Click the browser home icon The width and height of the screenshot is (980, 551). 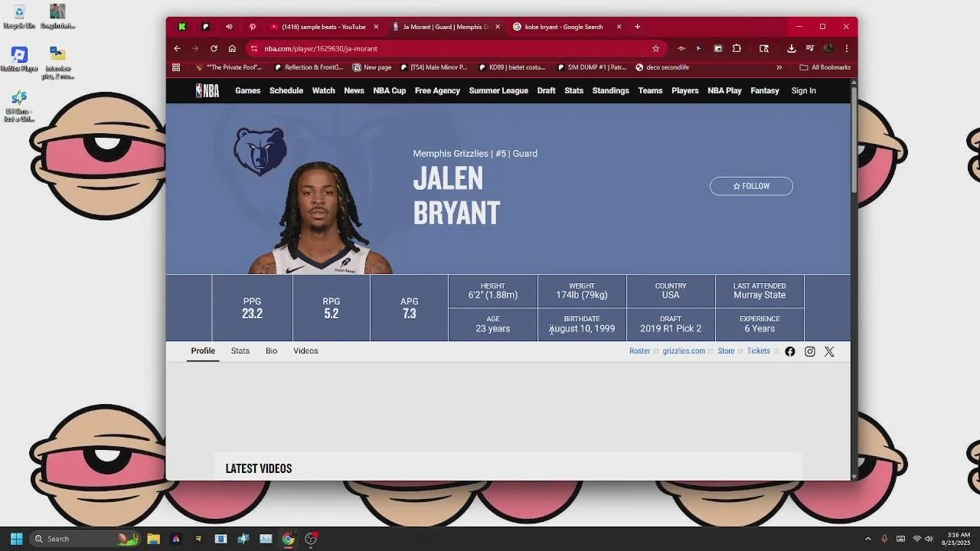pyautogui.click(x=232, y=48)
